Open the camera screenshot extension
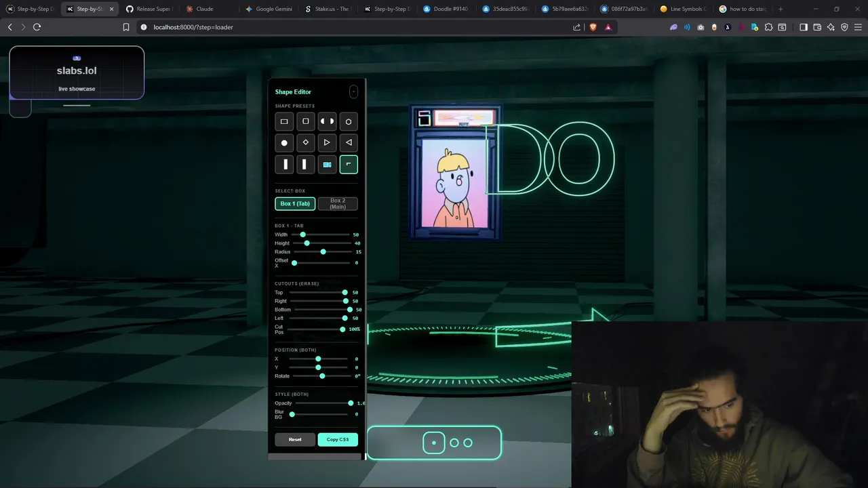868x488 pixels. click(701, 27)
